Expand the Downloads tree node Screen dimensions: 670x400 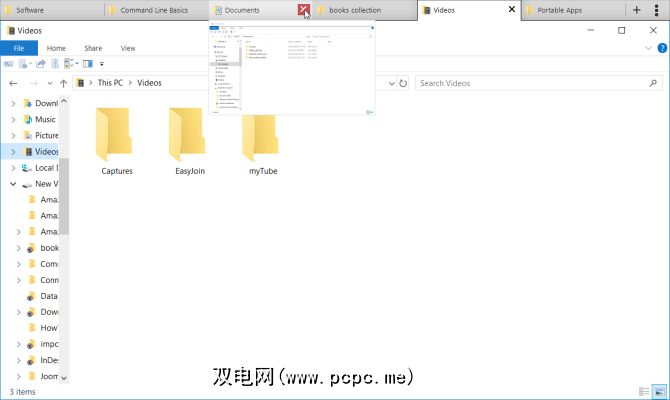click(13, 103)
